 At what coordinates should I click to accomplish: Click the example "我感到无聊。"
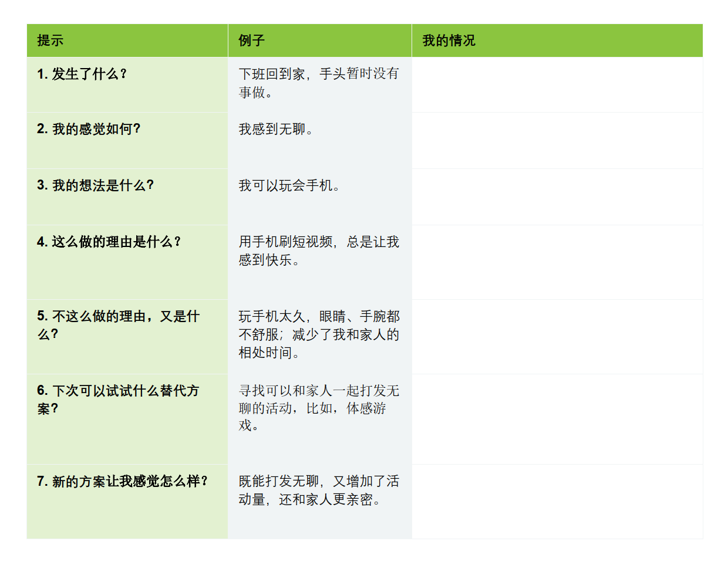coord(276,129)
